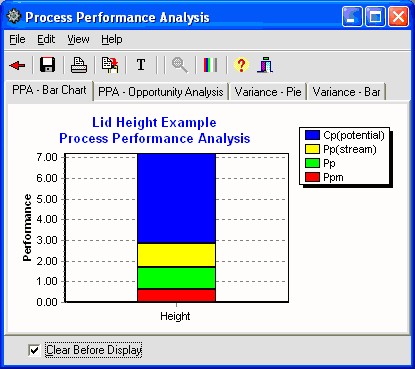Click the blue Cp(potential) bar segment
415x369 pixels.
(x=176, y=198)
